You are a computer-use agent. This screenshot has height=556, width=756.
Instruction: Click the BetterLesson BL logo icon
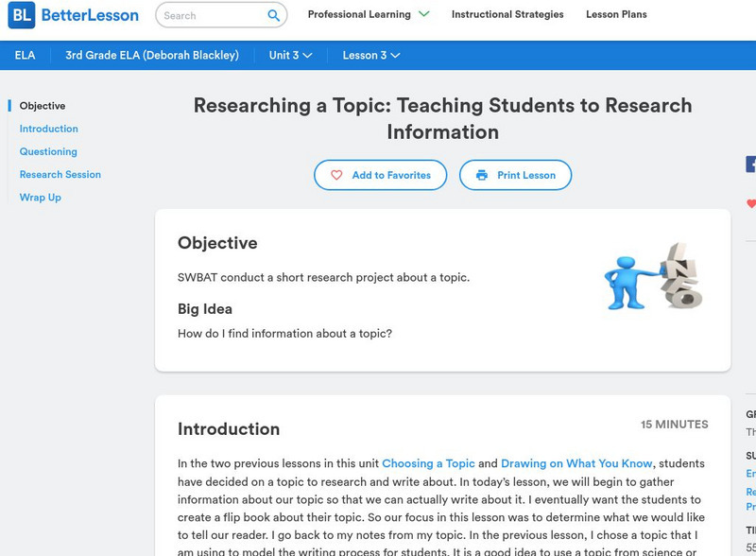click(x=21, y=15)
